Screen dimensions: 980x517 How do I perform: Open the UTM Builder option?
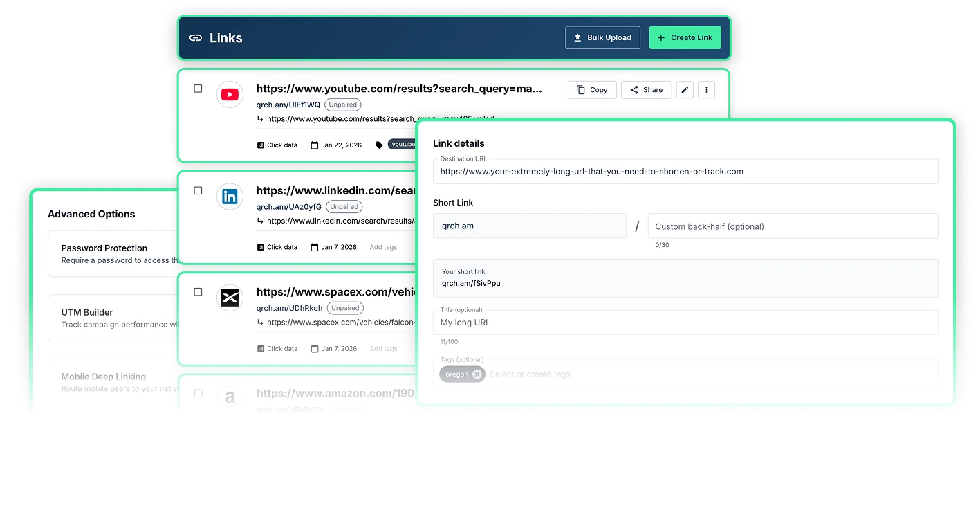tap(114, 318)
